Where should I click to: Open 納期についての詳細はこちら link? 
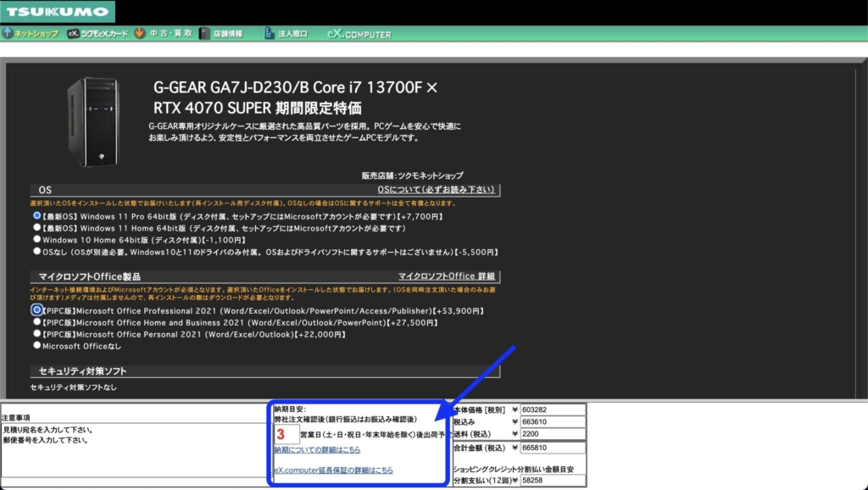(x=317, y=450)
